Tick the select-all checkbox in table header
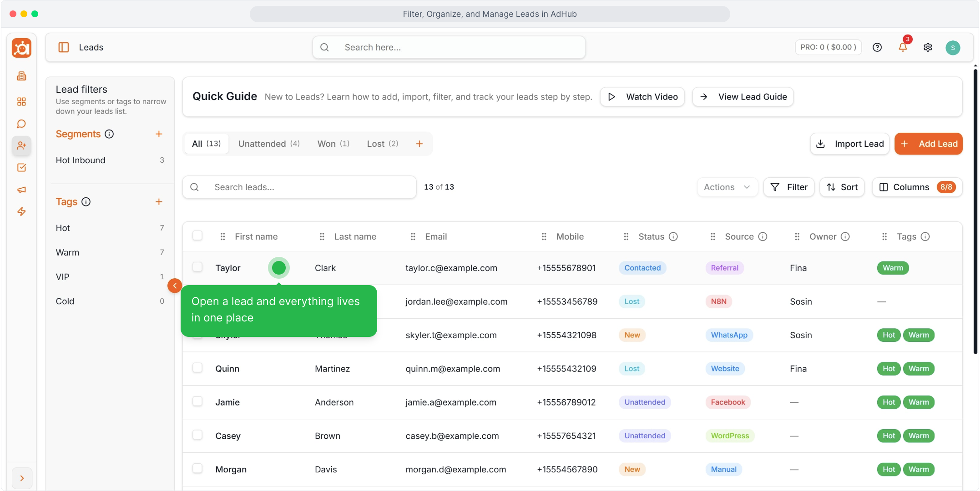 [x=197, y=235]
